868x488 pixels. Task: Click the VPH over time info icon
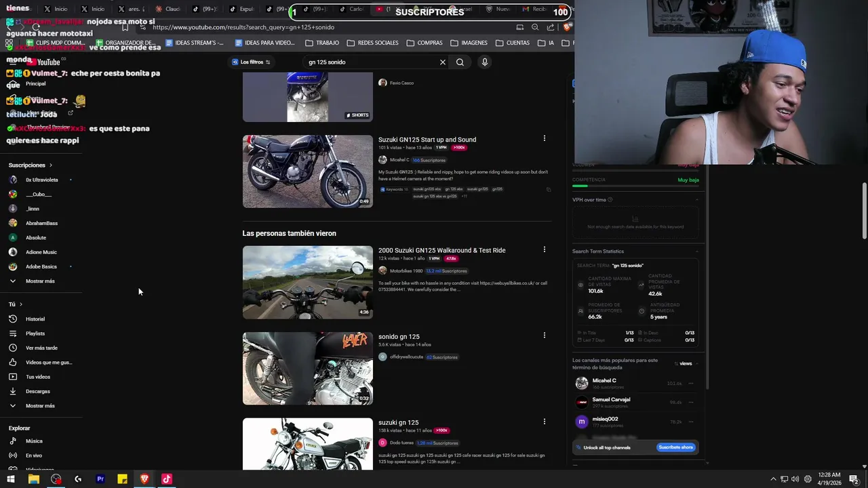click(610, 200)
